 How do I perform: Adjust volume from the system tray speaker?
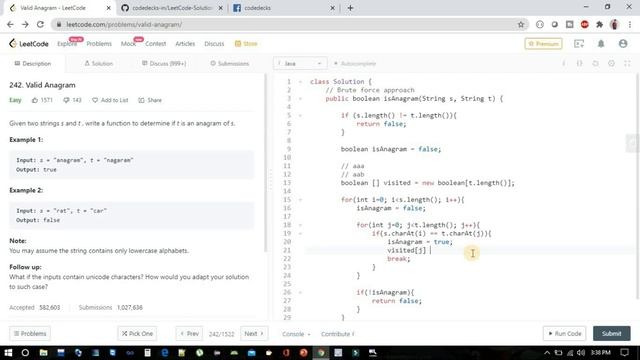(581, 353)
